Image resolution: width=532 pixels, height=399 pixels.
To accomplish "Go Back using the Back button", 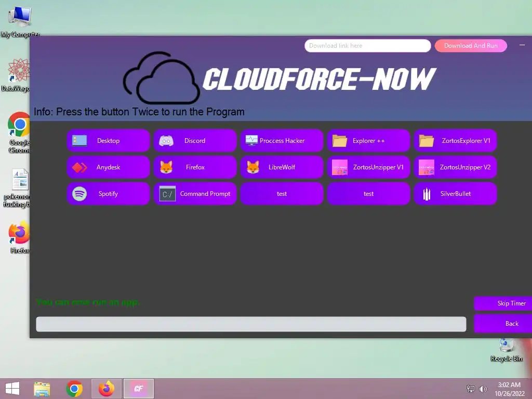I will tap(503, 323).
